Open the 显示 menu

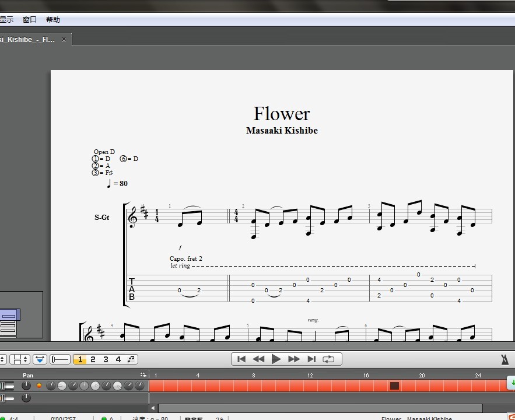[x=6, y=20]
